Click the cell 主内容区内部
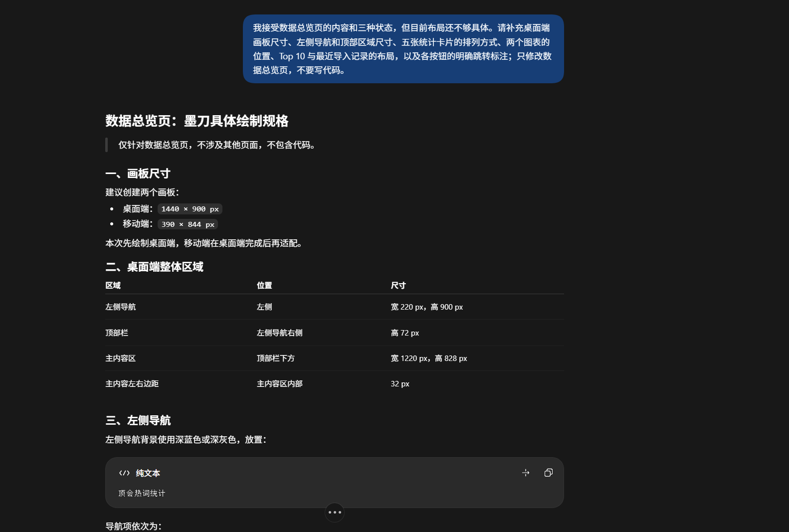Screen dimensions: 789x532 click(279, 384)
